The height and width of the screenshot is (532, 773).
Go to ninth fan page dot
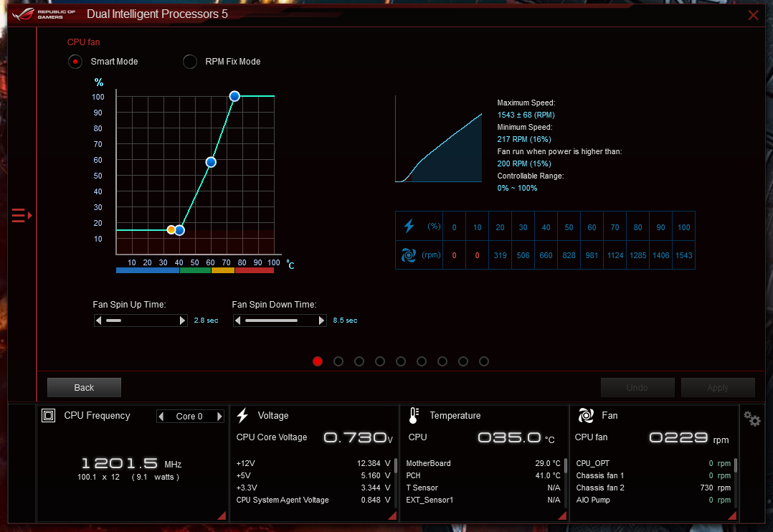[484, 361]
